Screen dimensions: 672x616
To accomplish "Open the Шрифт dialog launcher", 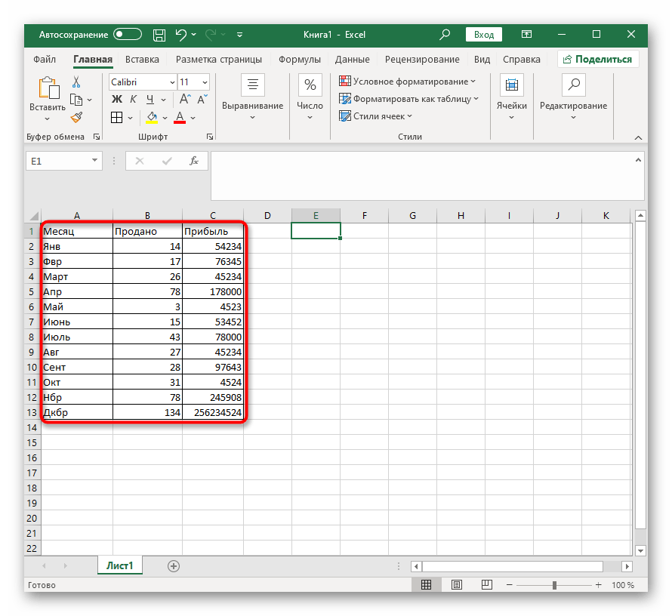I will click(x=210, y=137).
